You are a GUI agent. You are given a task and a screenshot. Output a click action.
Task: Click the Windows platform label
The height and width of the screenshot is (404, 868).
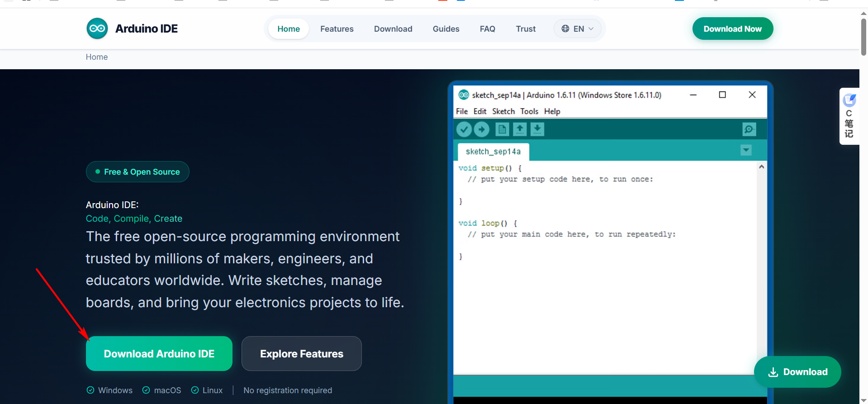(115, 390)
